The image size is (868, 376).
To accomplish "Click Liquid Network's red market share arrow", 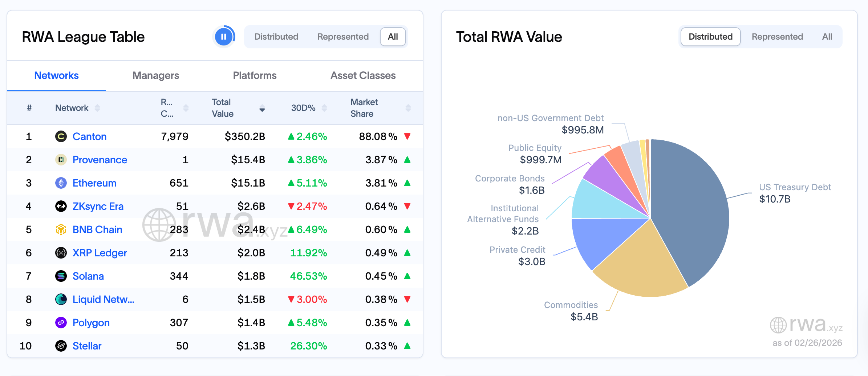I will click(407, 299).
